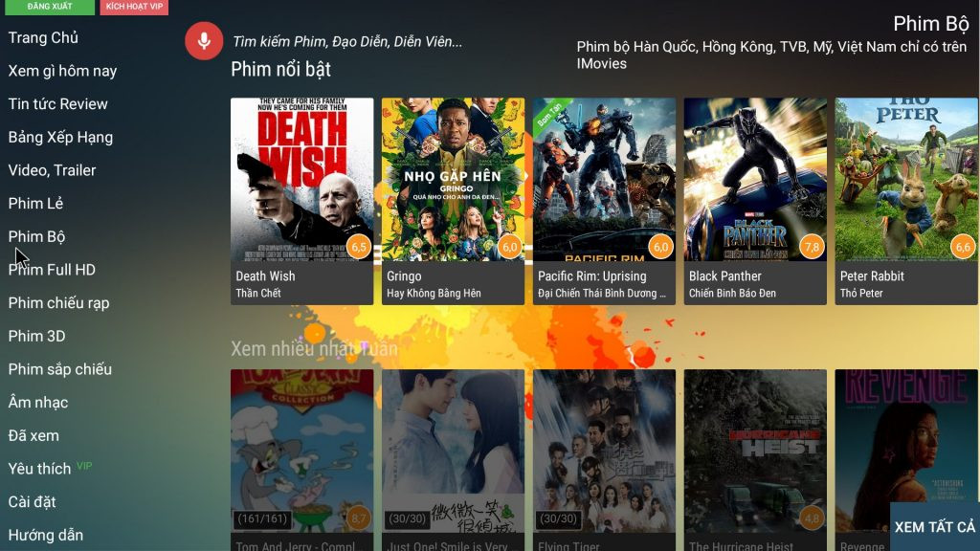This screenshot has height=551, width=980.
Task: Select the Flying Tiger series thumbnail
Action: pos(604,450)
